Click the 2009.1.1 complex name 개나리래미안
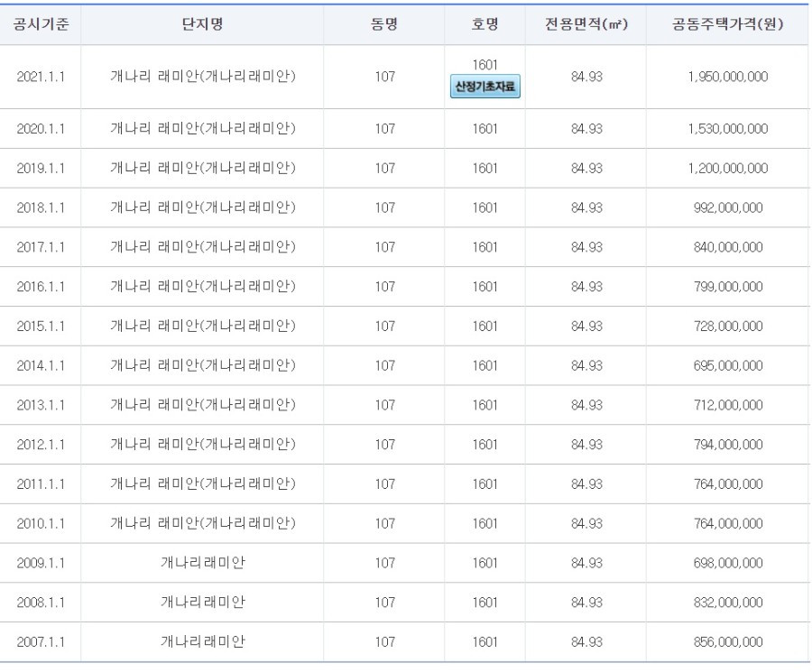The height and width of the screenshot is (672, 812). [x=202, y=563]
